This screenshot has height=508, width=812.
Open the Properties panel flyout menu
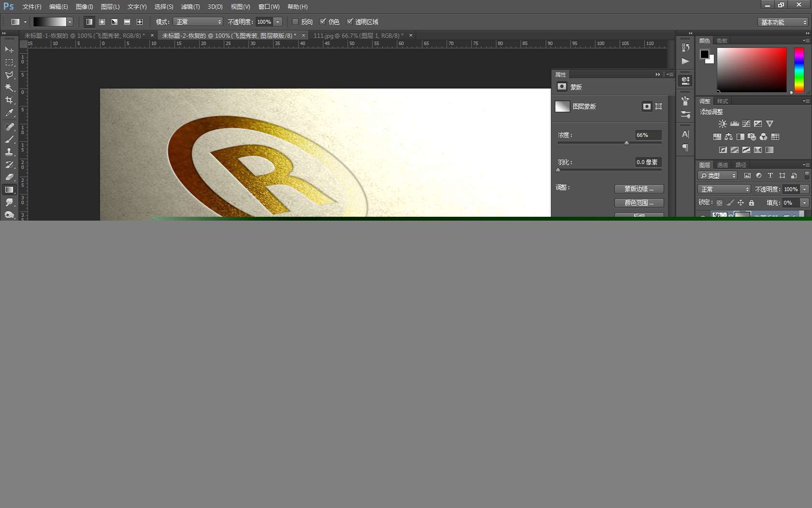click(x=670, y=75)
